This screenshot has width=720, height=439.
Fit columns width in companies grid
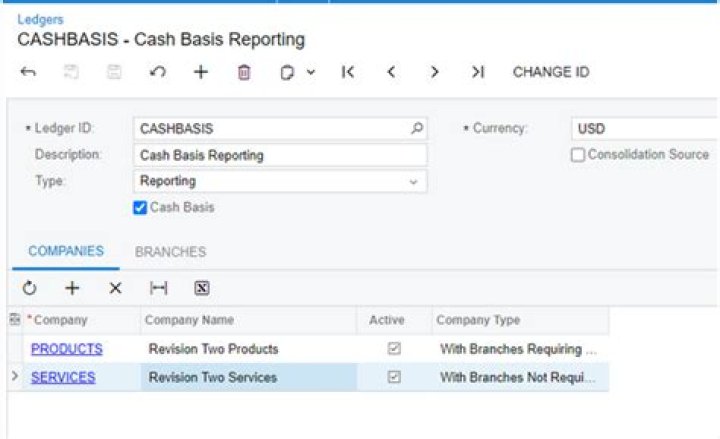(x=158, y=288)
